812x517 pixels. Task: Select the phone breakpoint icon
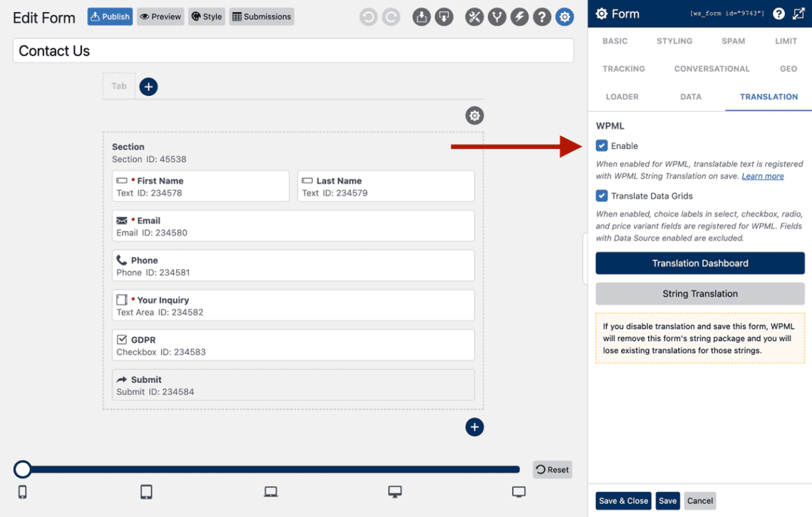click(x=22, y=491)
